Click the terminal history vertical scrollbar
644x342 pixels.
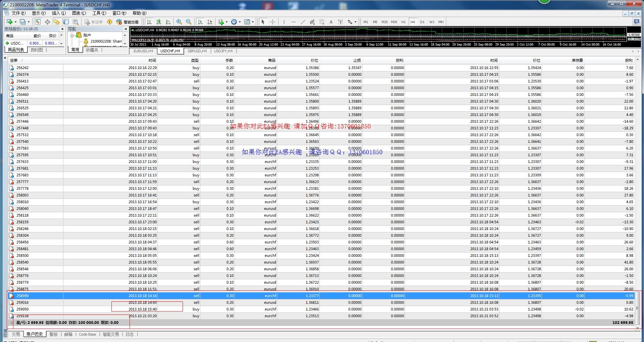pos(637,308)
